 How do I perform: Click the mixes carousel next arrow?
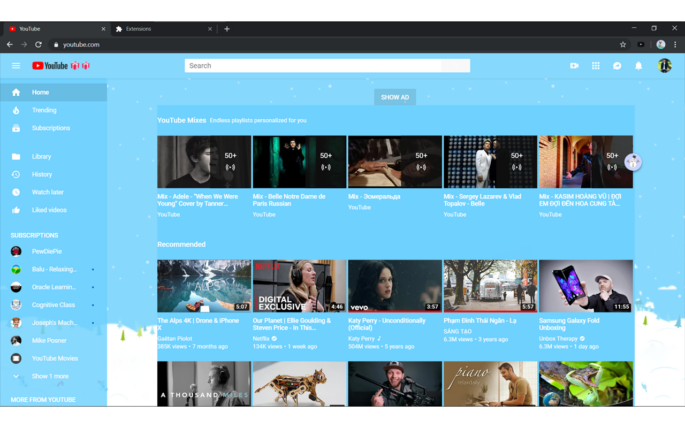pos(632,162)
